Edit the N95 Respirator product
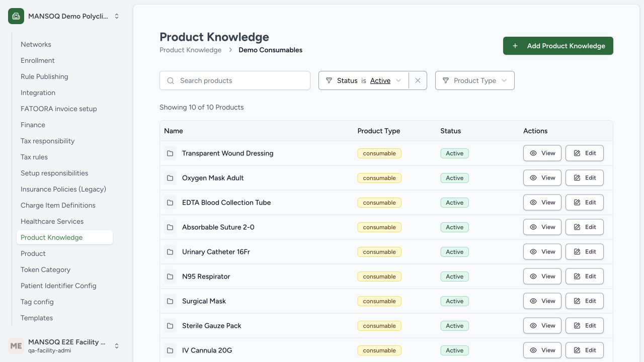This screenshot has width=644, height=362. coord(585,277)
